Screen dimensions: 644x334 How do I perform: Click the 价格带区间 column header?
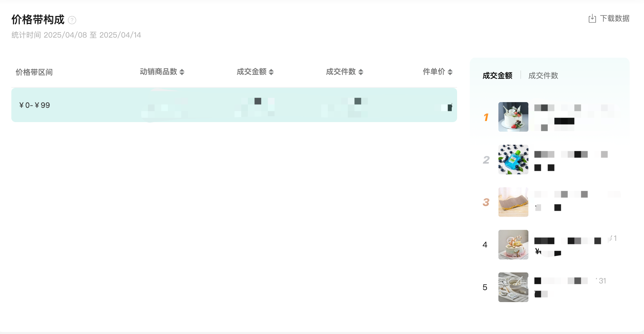pyautogui.click(x=34, y=72)
